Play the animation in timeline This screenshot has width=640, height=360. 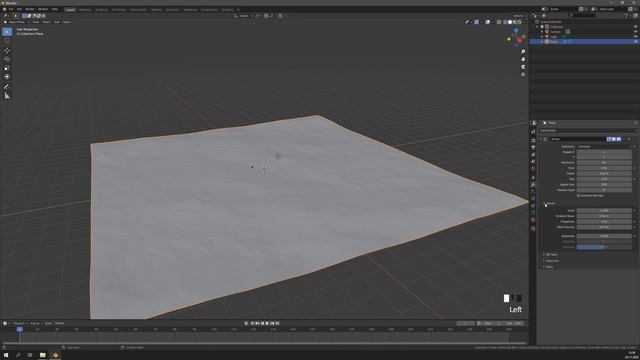point(267,323)
